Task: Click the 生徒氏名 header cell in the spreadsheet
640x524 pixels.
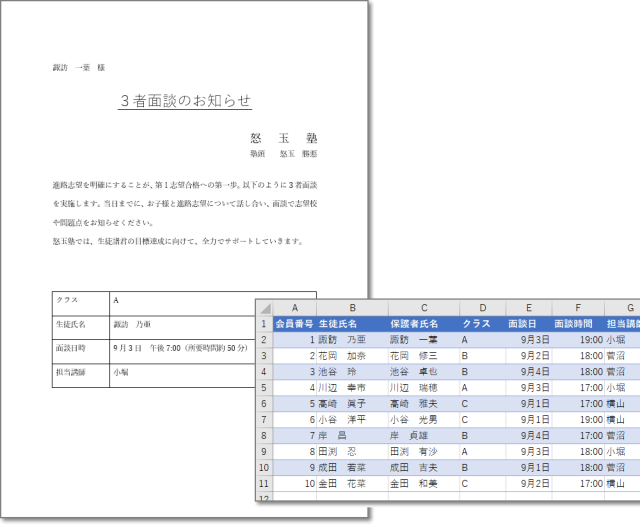Action: point(338,324)
